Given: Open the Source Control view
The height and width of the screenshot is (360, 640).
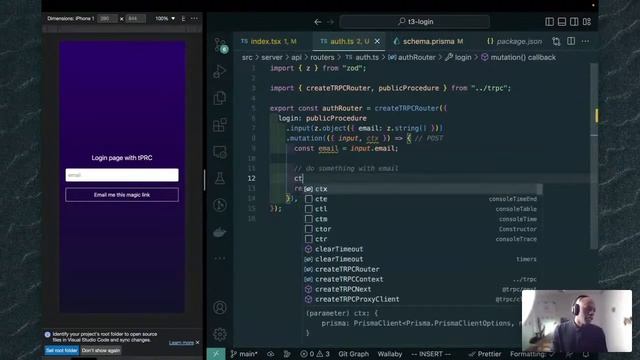Looking at the screenshot, I should pos(221,45).
